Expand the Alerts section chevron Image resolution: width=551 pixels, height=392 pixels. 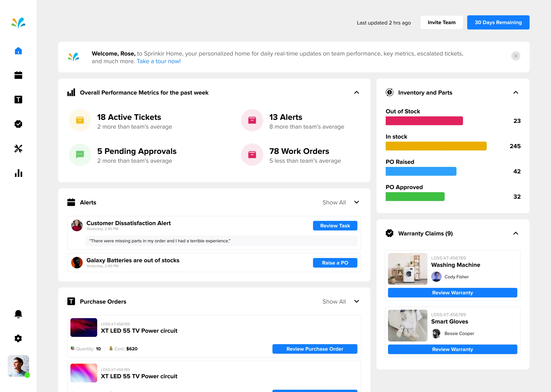[x=357, y=202]
